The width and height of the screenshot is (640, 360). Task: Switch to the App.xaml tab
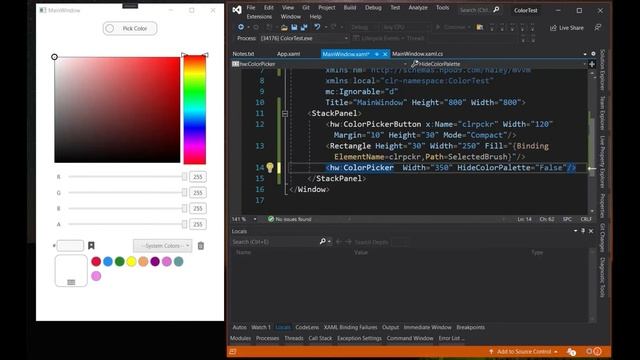289,54
